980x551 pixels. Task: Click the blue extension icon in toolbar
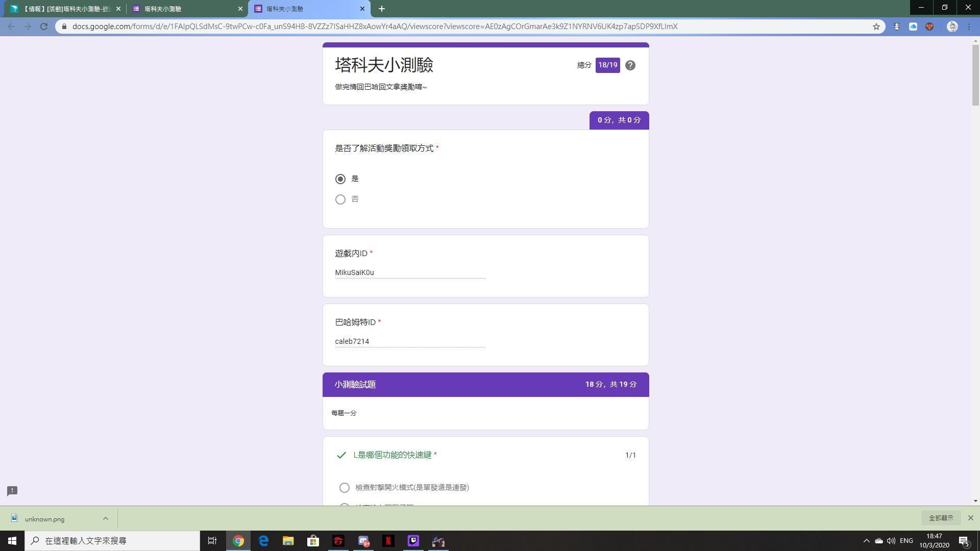point(913,27)
